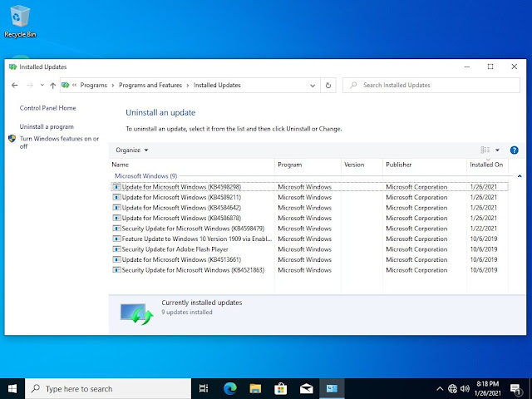532x399 pixels.
Task: Refresh the Installed Updates list
Action: 328,85
